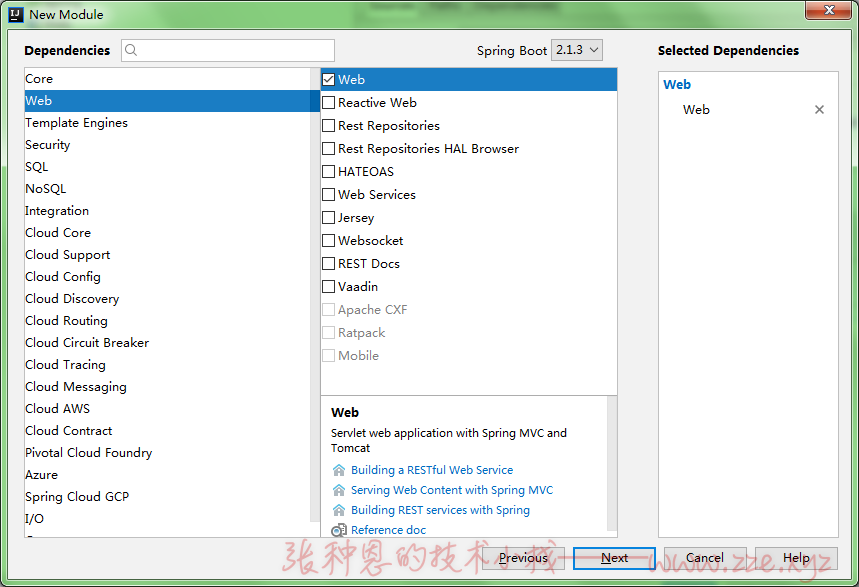Cancel the New Module dialog
Image resolution: width=859 pixels, height=587 pixels.
[x=705, y=558]
